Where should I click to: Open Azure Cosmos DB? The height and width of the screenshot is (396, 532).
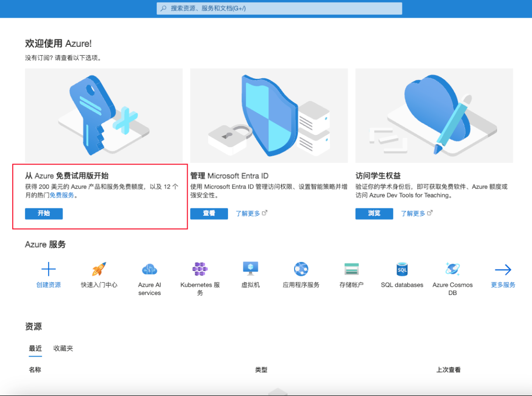coord(452,269)
